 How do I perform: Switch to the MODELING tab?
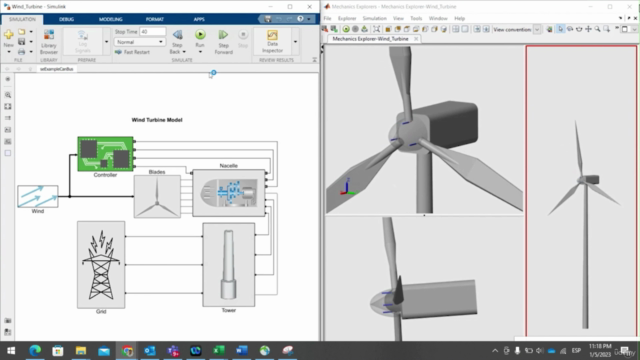[x=111, y=19]
